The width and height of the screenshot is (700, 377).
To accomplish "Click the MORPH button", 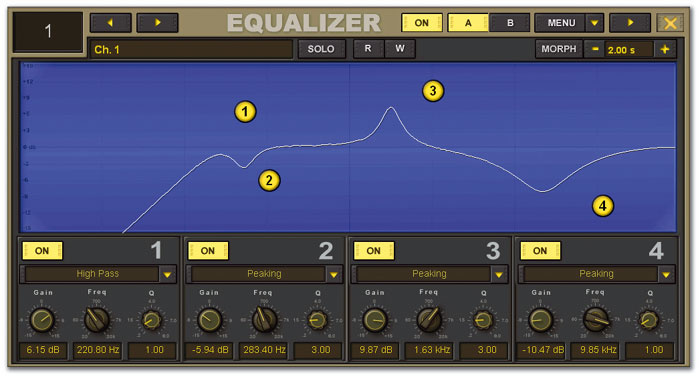I will tap(559, 49).
